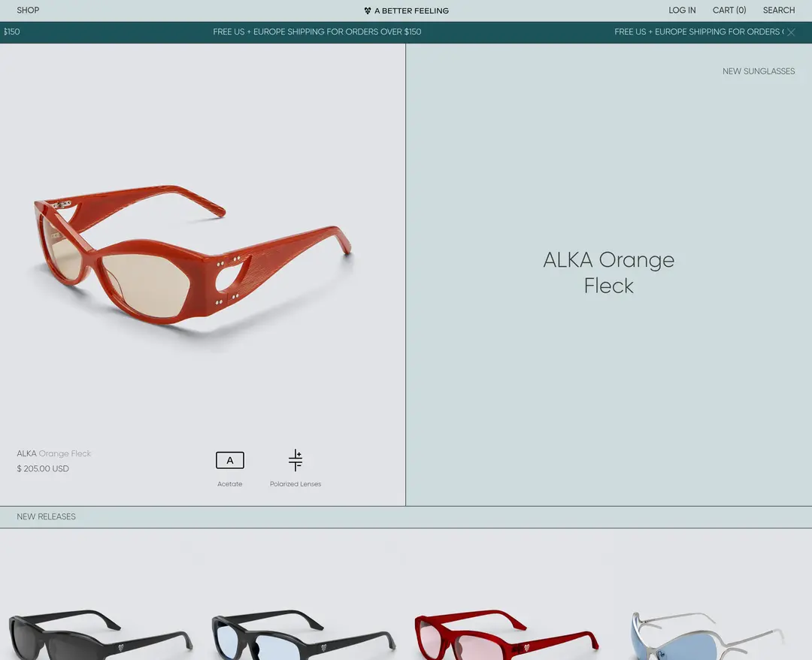Select the Acetate material icon
This screenshot has width=812, height=660.
(x=230, y=460)
